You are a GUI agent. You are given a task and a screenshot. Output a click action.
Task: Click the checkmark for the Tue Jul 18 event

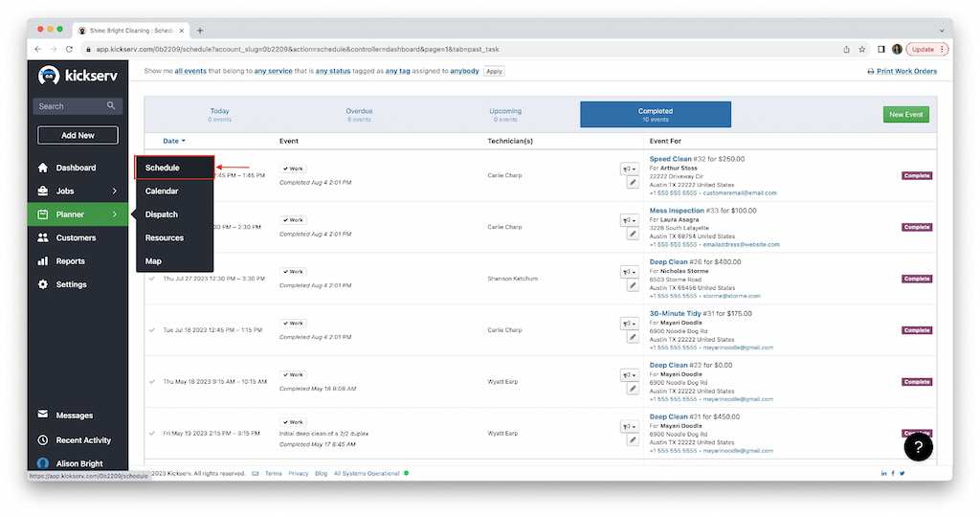click(152, 330)
